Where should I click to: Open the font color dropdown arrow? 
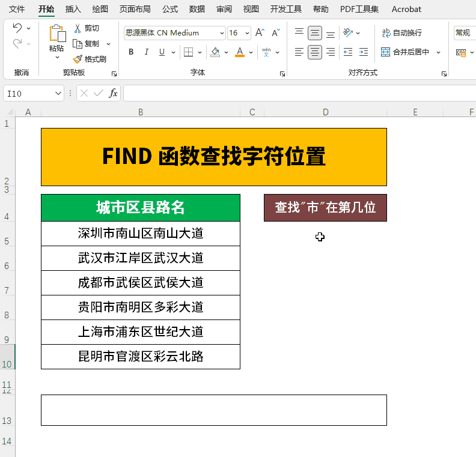(251, 52)
